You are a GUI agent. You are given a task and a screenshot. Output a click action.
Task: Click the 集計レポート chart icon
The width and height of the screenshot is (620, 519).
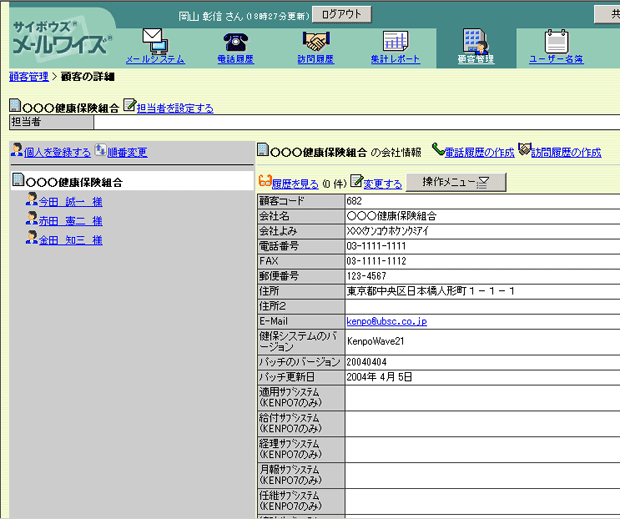click(395, 41)
